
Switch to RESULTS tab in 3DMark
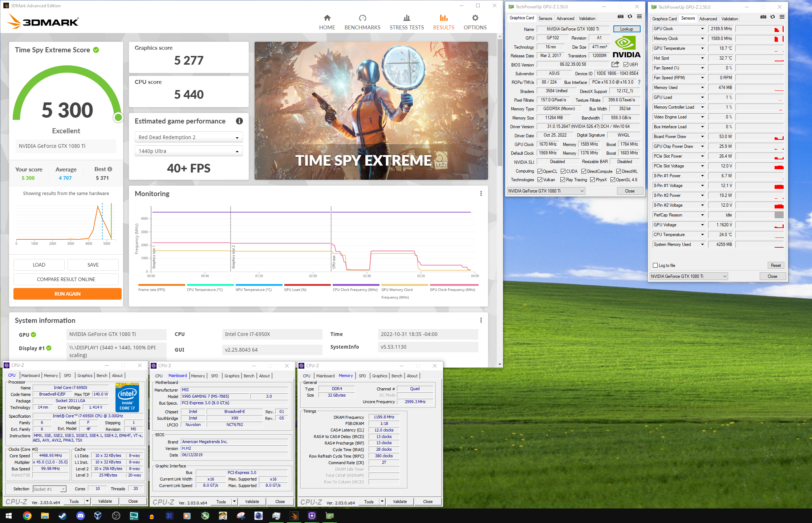click(x=443, y=22)
